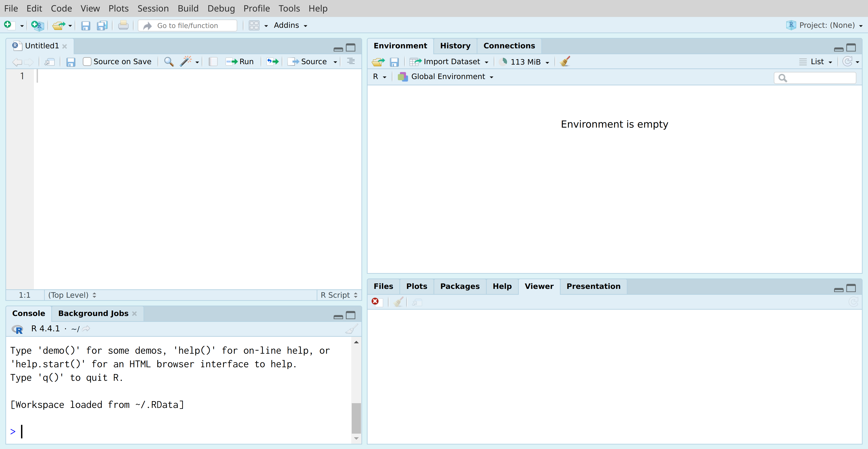Open Import Dataset dropdown
Screen dimensions: 868x449
(x=449, y=62)
